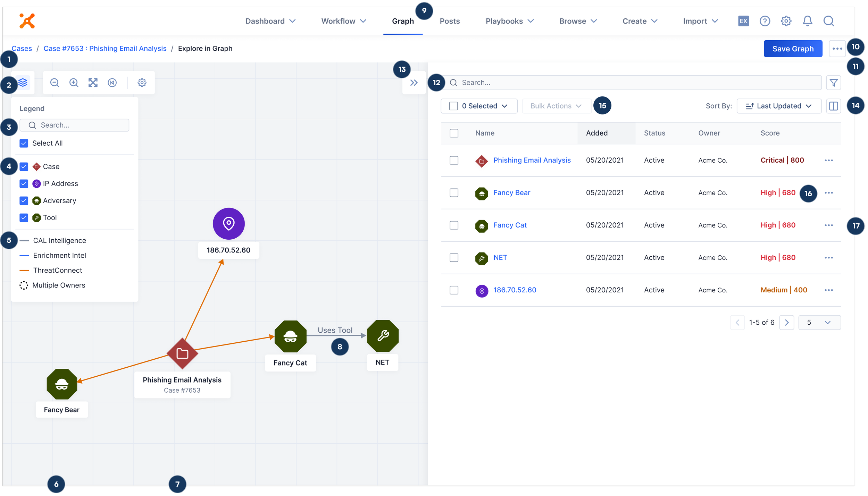
Task: Click the zoom in magnifier icon
Action: tap(74, 83)
